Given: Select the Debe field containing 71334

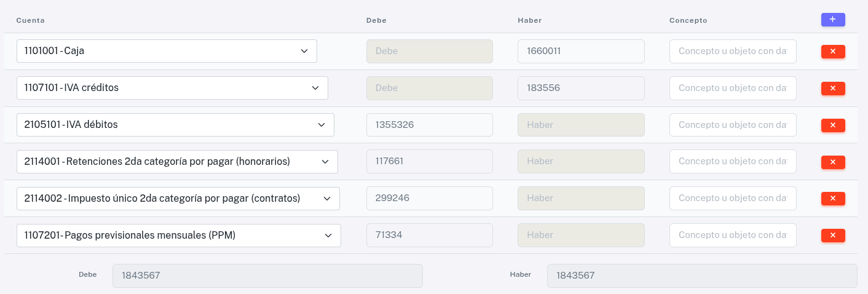Looking at the screenshot, I should click(x=430, y=235).
